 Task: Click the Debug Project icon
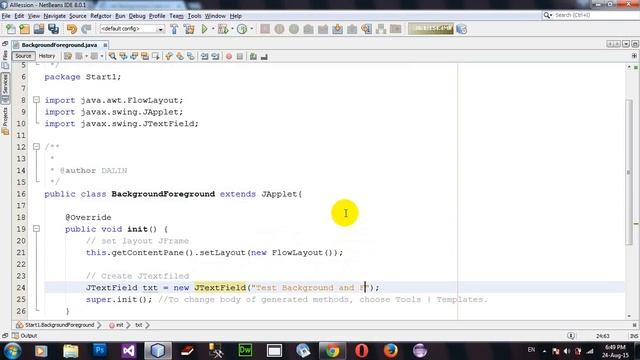click(223, 29)
